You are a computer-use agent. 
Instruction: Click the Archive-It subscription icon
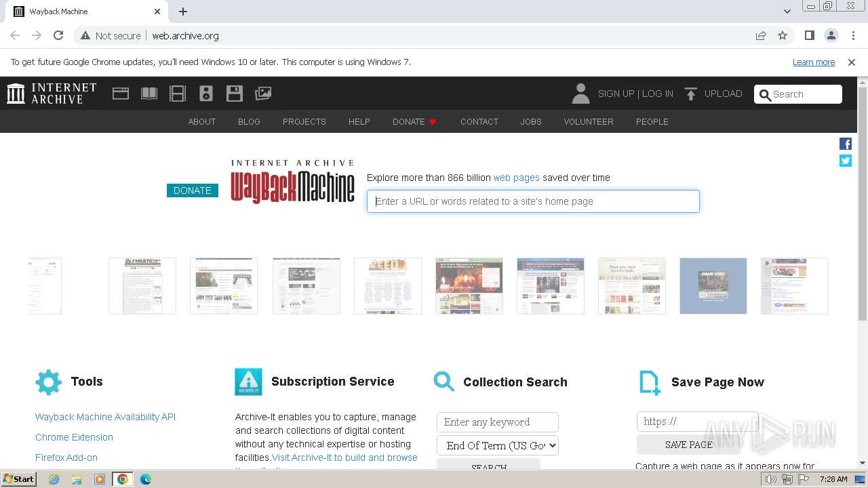point(248,382)
